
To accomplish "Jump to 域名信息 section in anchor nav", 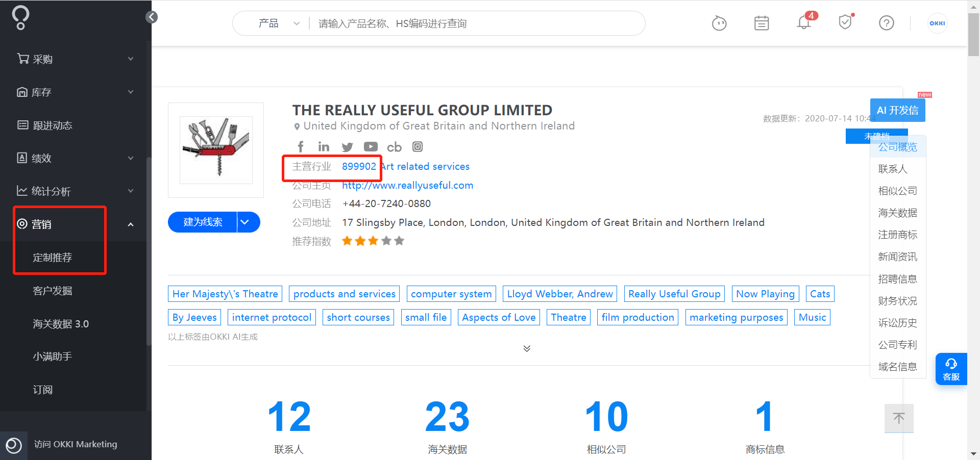I will 897,367.
